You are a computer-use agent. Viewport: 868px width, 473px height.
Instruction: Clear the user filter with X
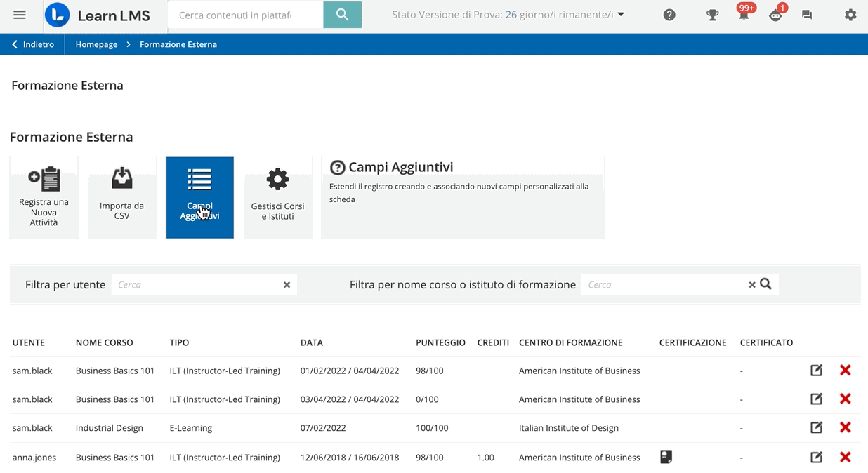coord(287,285)
